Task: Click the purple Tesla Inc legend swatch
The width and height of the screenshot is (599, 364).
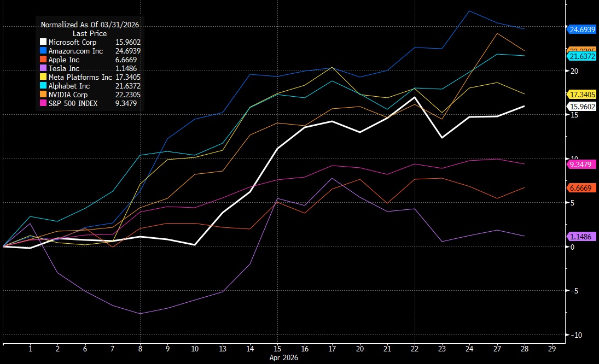Action: pos(43,68)
